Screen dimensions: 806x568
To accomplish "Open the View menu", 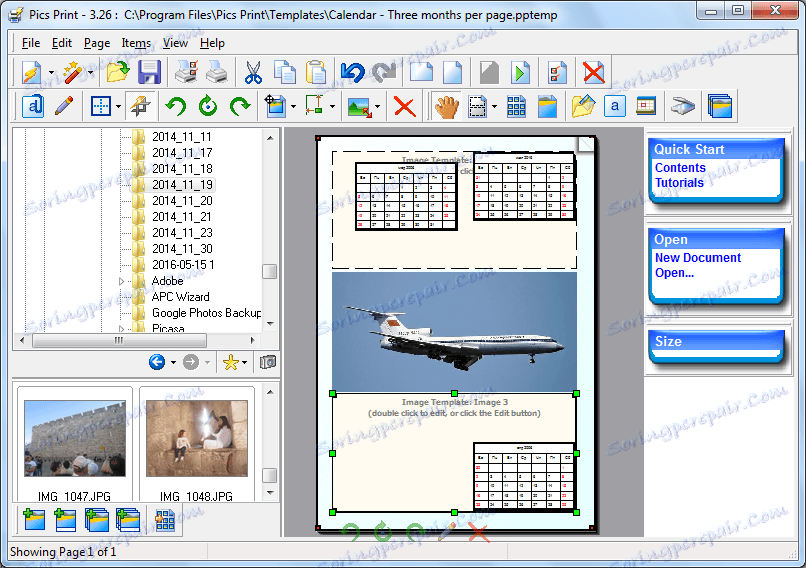I will tap(175, 43).
